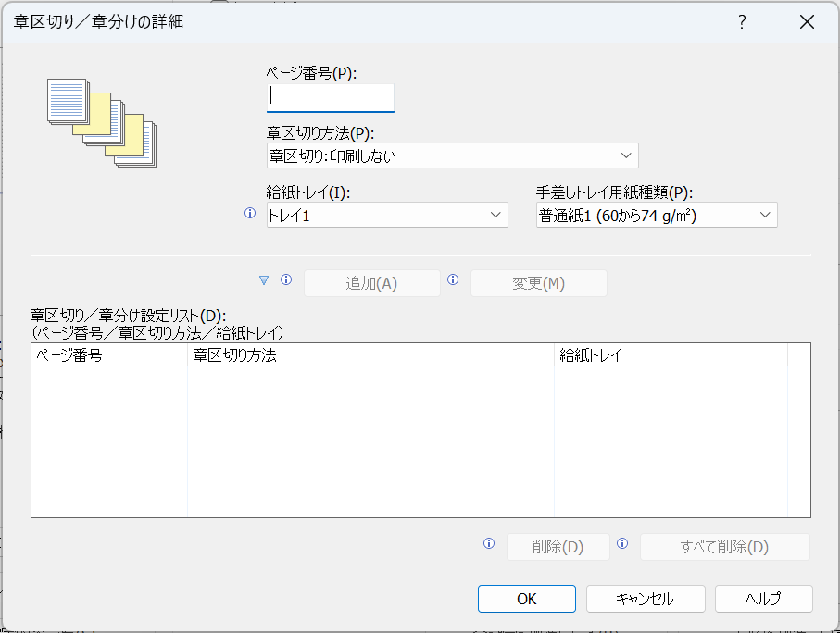840x633 pixels.
Task: Click the info icon left of 削除(D)
Action: pyautogui.click(x=489, y=544)
